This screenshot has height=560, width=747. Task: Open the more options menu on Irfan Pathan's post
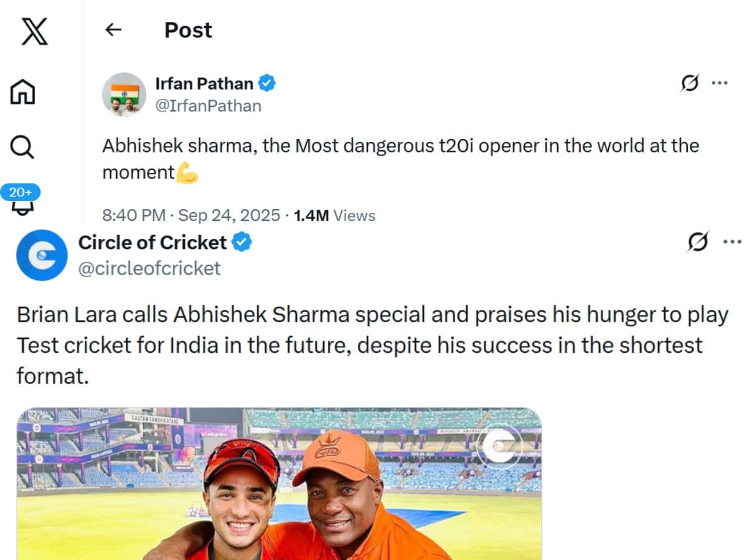(720, 83)
